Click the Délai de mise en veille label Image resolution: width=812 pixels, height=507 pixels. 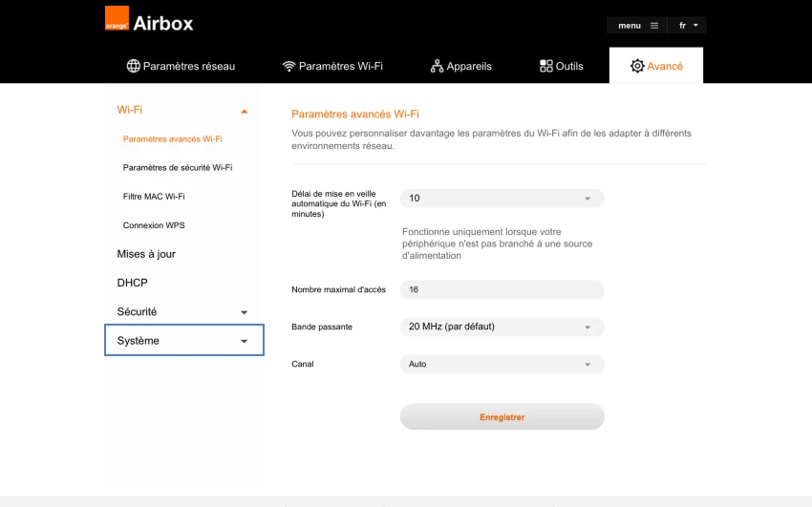[x=339, y=203]
